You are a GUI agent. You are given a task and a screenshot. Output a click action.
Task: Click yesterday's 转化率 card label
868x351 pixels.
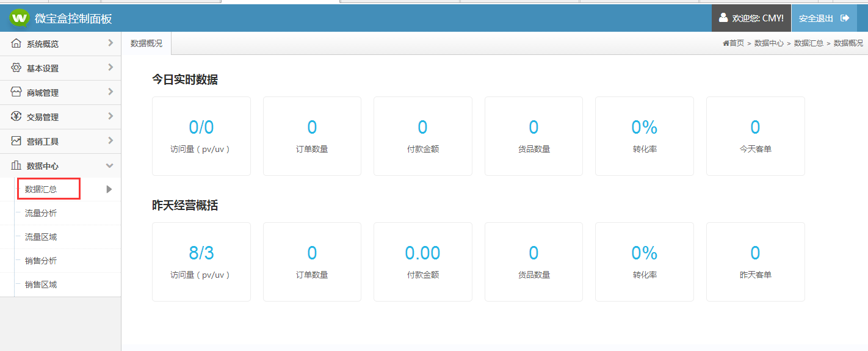point(645,275)
